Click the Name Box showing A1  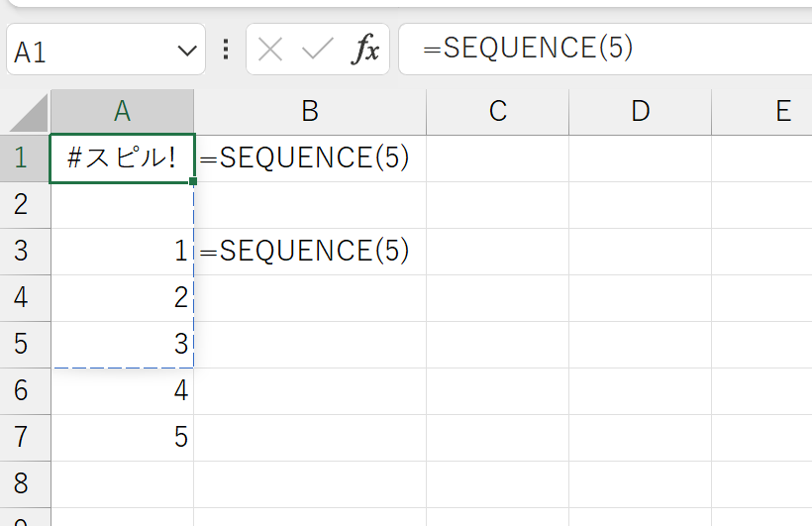106,50
